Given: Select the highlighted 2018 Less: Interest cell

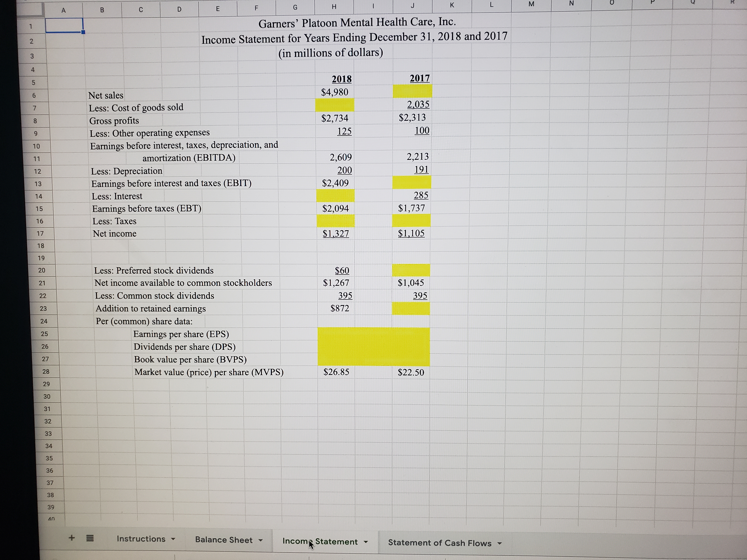Looking at the screenshot, I should pos(334,195).
